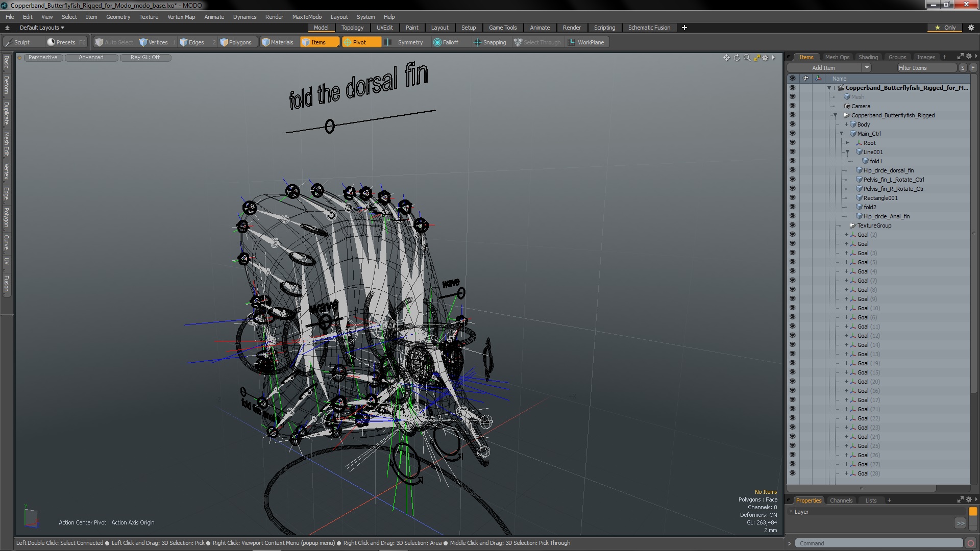
Task: Open the WorkPlane options
Action: [x=587, y=42]
